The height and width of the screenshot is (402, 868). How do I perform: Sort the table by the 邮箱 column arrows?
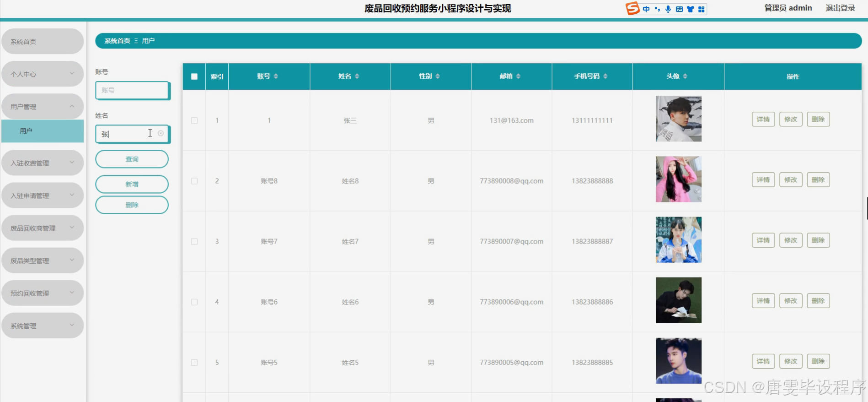point(518,76)
